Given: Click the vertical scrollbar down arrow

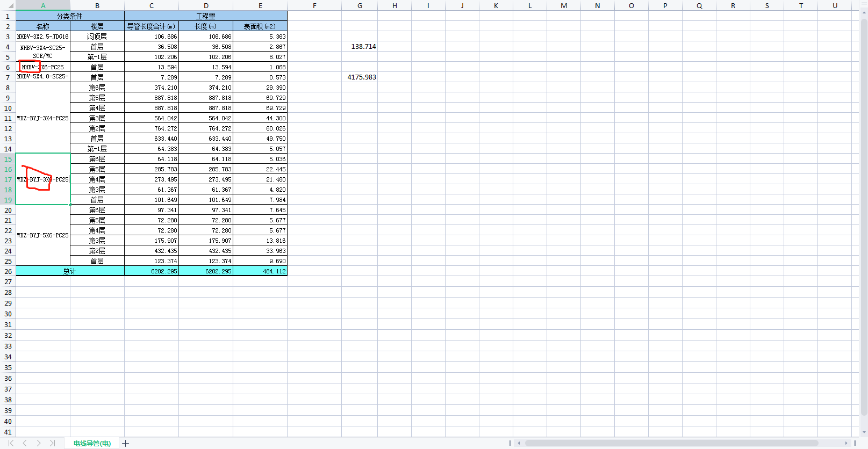Looking at the screenshot, I should pyautogui.click(x=864, y=432).
